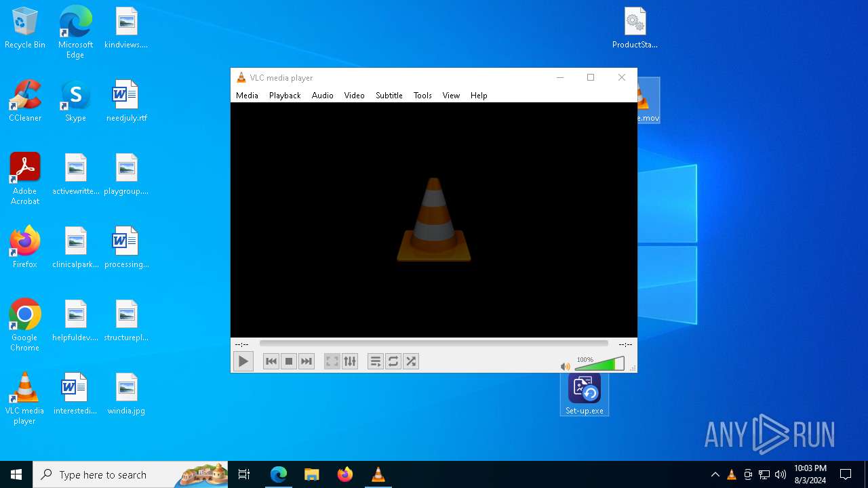Select the processing Word document

(x=127, y=248)
